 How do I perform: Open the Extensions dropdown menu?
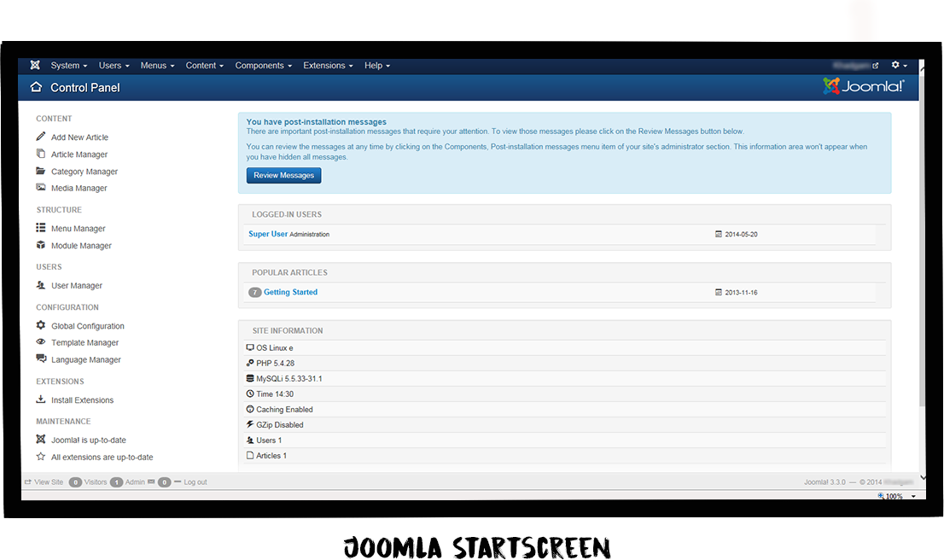coord(328,65)
